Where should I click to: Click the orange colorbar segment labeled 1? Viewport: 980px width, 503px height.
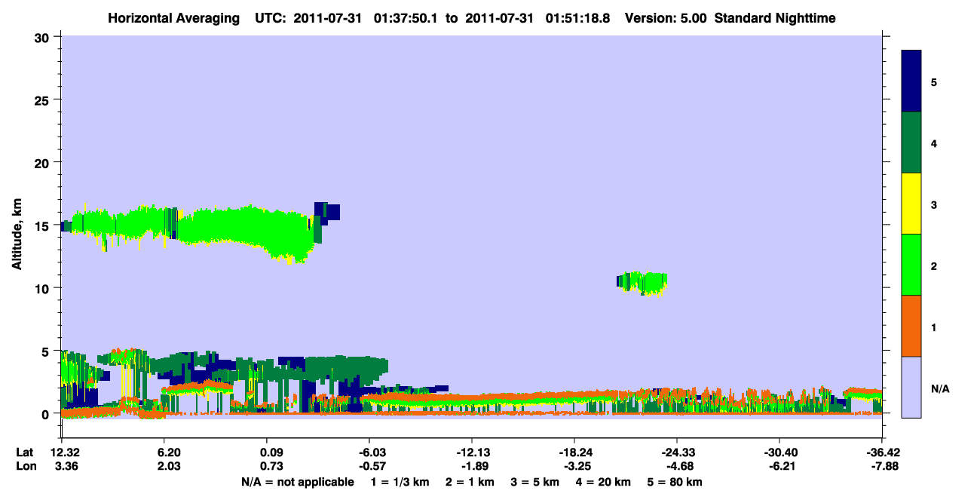(912, 326)
